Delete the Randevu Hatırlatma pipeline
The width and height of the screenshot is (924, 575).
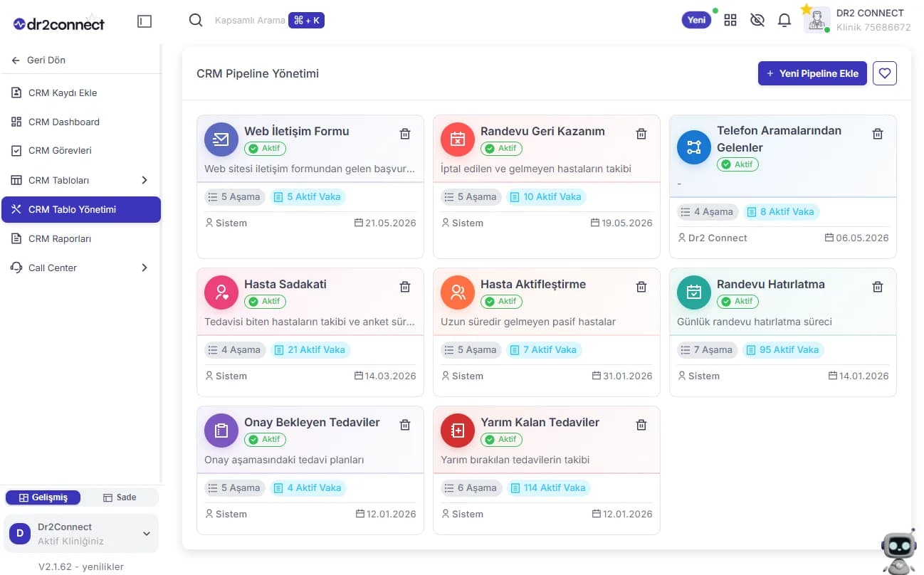pyautogui.click(x=878, y=287)
